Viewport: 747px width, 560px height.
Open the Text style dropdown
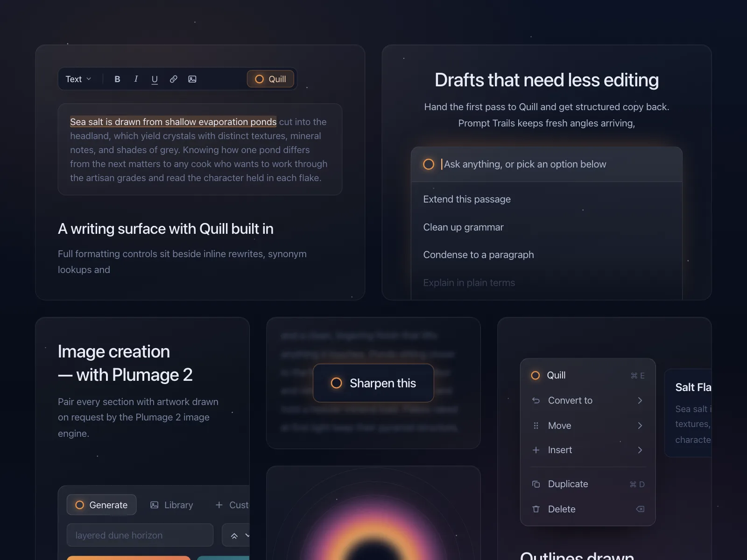(78, 79)
